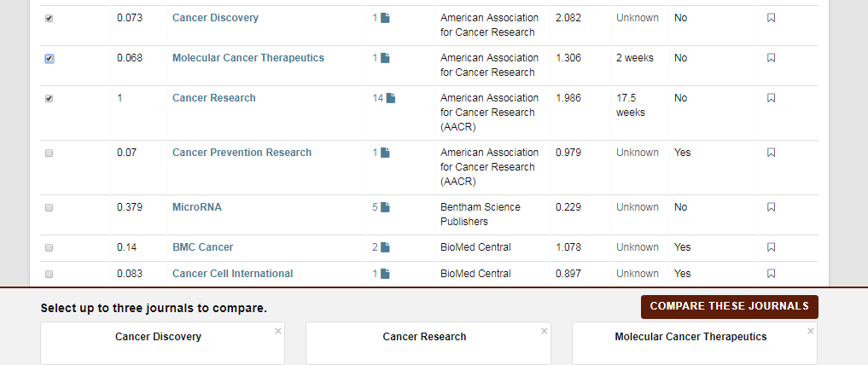Uncheck the Cancer Discovery checkbox

[x=49, y=18]
